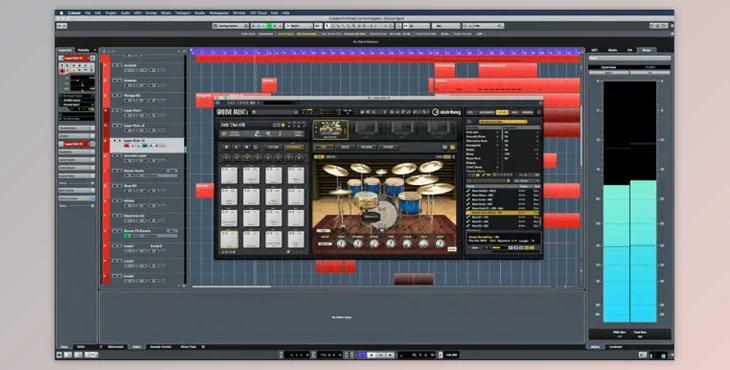Toggle the purple cycle button in the transport bar
The height and width of the screenshot is (370, 730).
click(x=362, y=355)
